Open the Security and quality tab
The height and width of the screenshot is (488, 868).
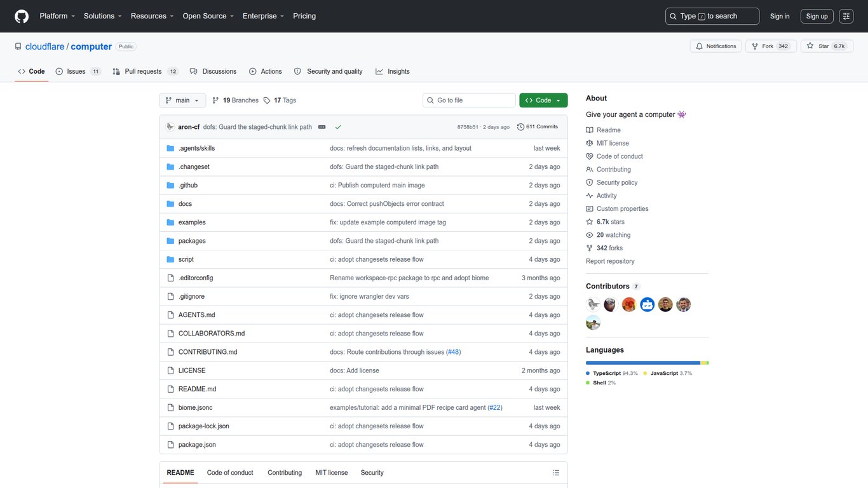[x=328, y=71]
